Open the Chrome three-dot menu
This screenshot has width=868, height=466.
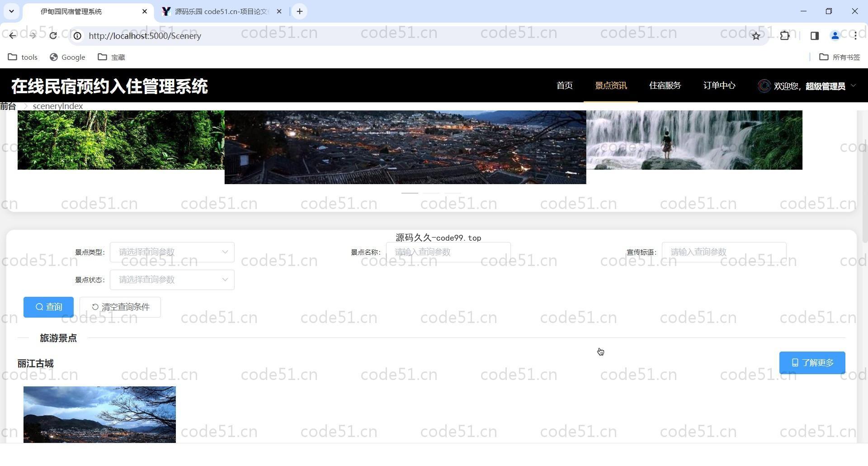pyautogui.click(x=855, y=36)
